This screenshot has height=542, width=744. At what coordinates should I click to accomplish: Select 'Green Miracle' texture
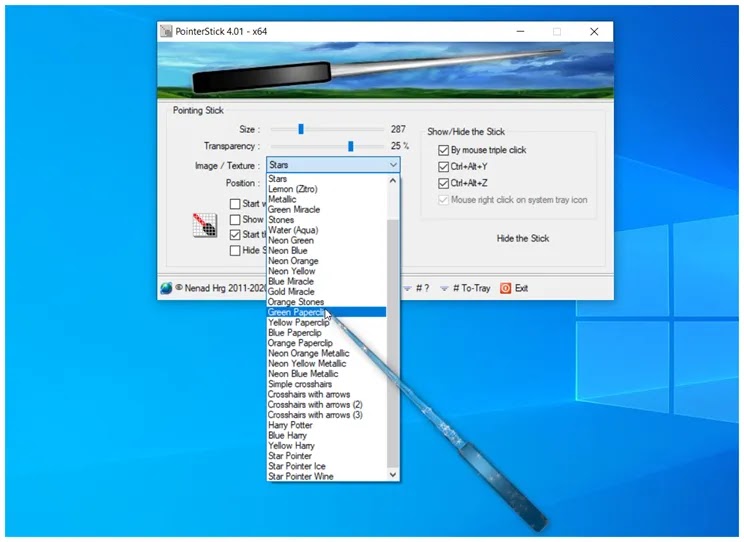(x=326, y=210)
